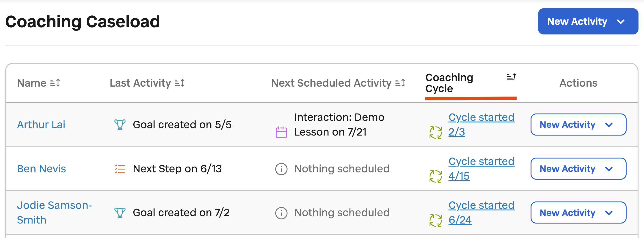Click Jodie Samson-Smith's trophy goal icon

point(120,213)
